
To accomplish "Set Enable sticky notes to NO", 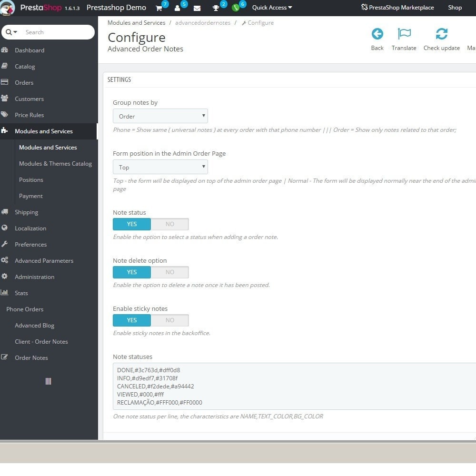I will [170, 320].
